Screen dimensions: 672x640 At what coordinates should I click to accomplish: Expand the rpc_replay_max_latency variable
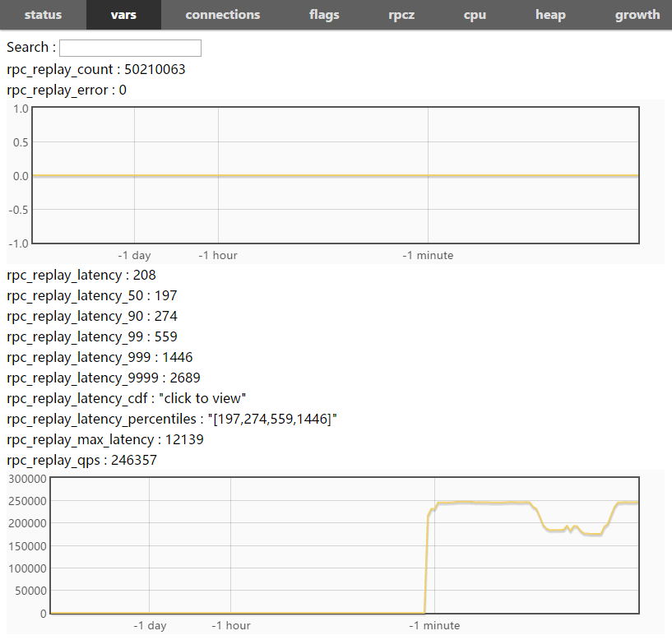104,439
